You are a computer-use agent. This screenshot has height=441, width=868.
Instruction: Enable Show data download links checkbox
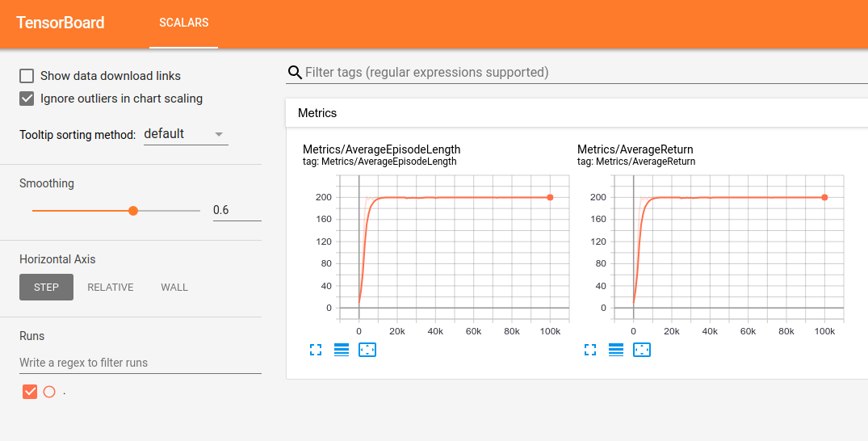(x=27, y=76)
